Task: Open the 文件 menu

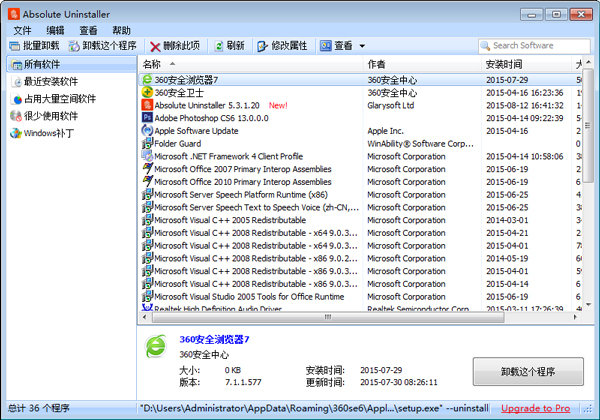Action: (22, 30)
